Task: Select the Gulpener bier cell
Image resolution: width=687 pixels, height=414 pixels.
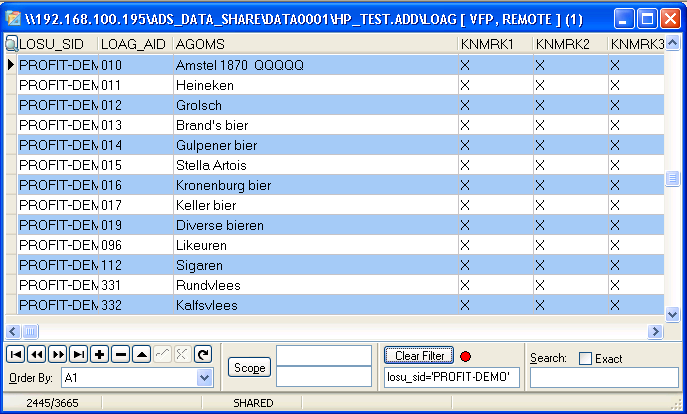Action: point(315,145)
